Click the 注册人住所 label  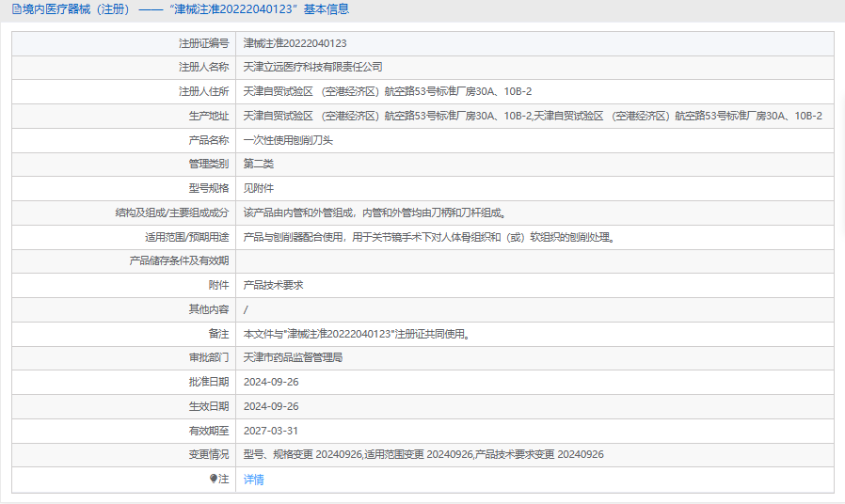pyautogui.click(x=203, y=91)
